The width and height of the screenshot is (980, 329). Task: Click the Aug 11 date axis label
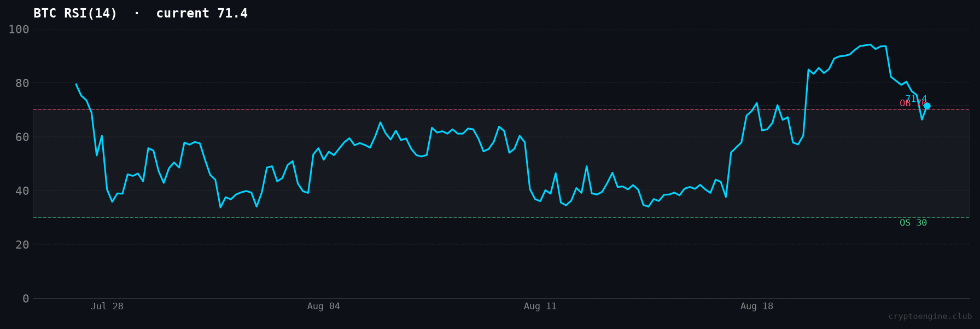(540, 306)
